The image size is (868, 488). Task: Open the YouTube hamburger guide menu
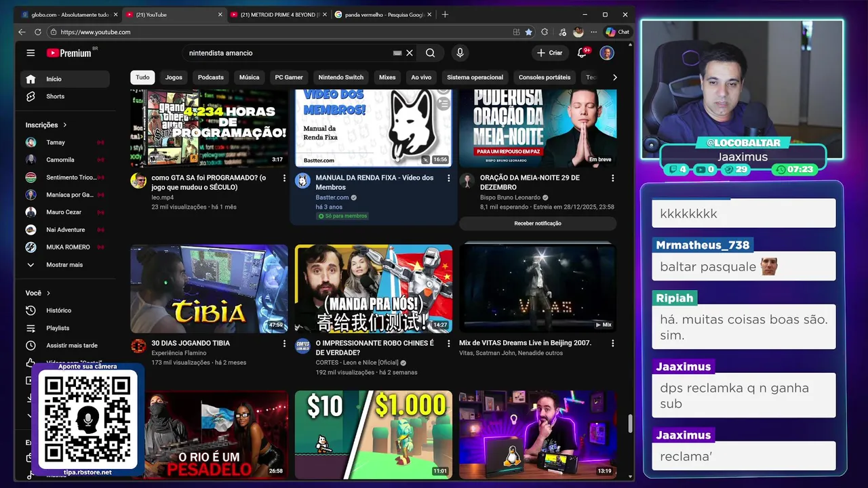pos(31,53)
